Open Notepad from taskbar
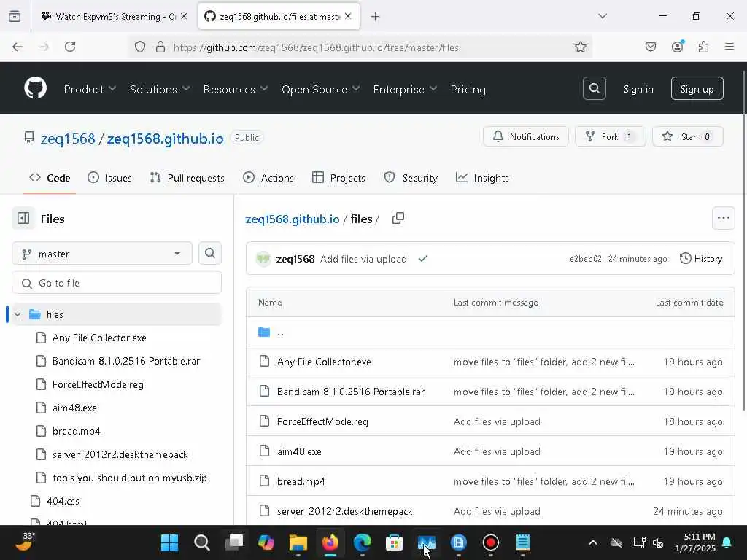This screenshot has height=560, width=747. click(x=523, y=542)
